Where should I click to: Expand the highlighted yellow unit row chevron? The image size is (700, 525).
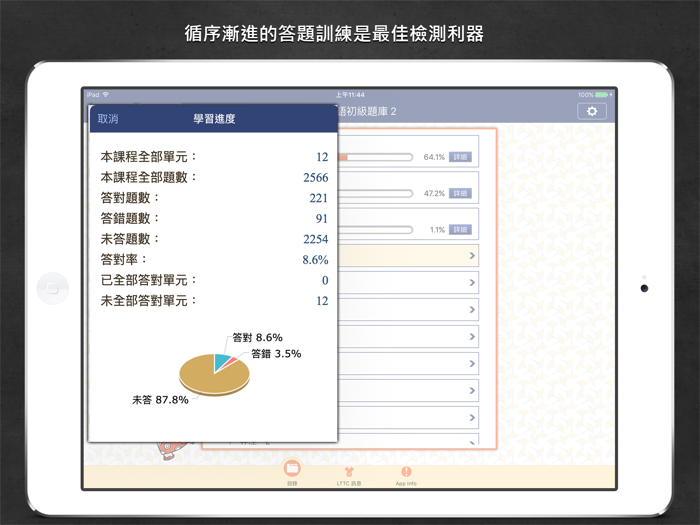click(x=472, y=255)
